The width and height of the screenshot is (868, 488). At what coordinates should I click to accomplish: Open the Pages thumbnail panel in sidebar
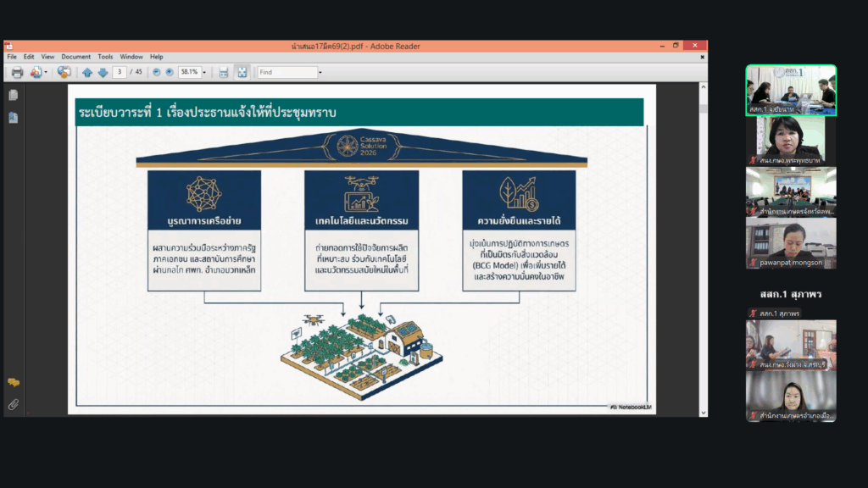click(14, 96)
